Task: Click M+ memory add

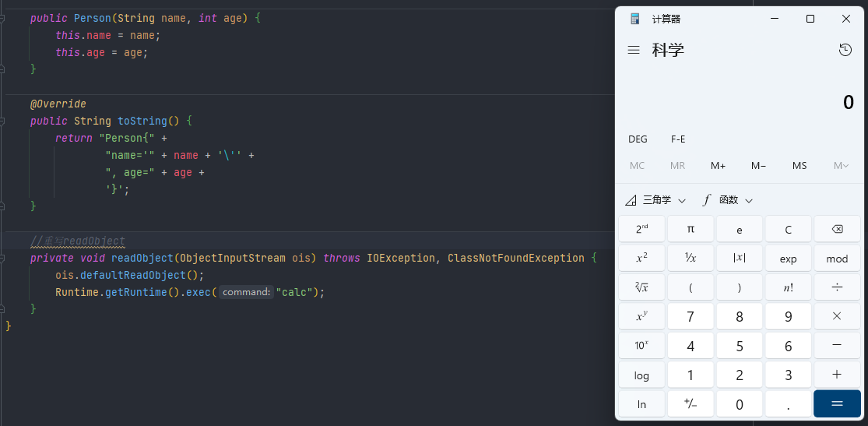Action: [718, 166]
